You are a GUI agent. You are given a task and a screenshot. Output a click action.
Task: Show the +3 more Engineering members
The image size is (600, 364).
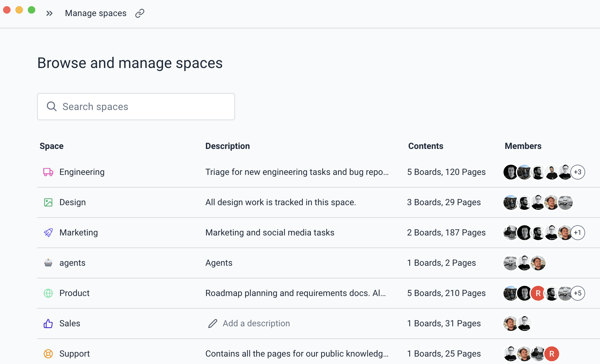coord(577,172)
